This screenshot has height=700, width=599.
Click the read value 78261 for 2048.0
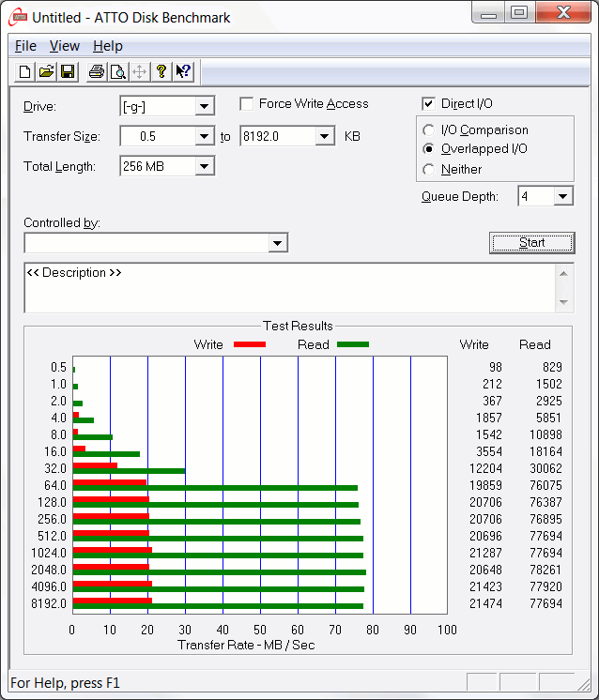545,570
